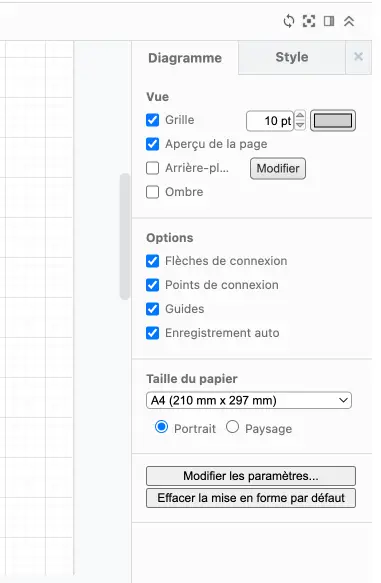Click the sync/refresh icon in top toolbar
381x583 pixels.
(289, 21)
